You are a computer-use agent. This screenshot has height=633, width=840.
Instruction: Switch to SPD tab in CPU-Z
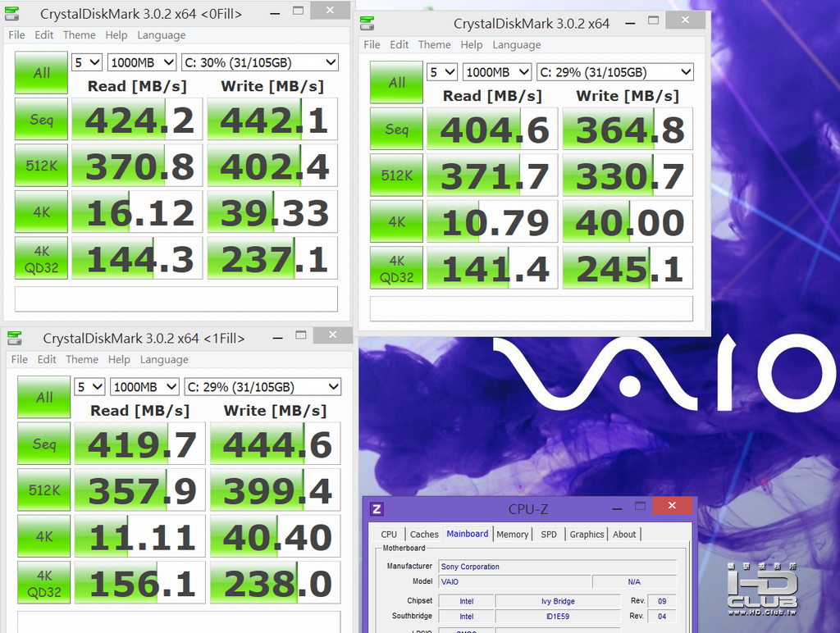549,534
